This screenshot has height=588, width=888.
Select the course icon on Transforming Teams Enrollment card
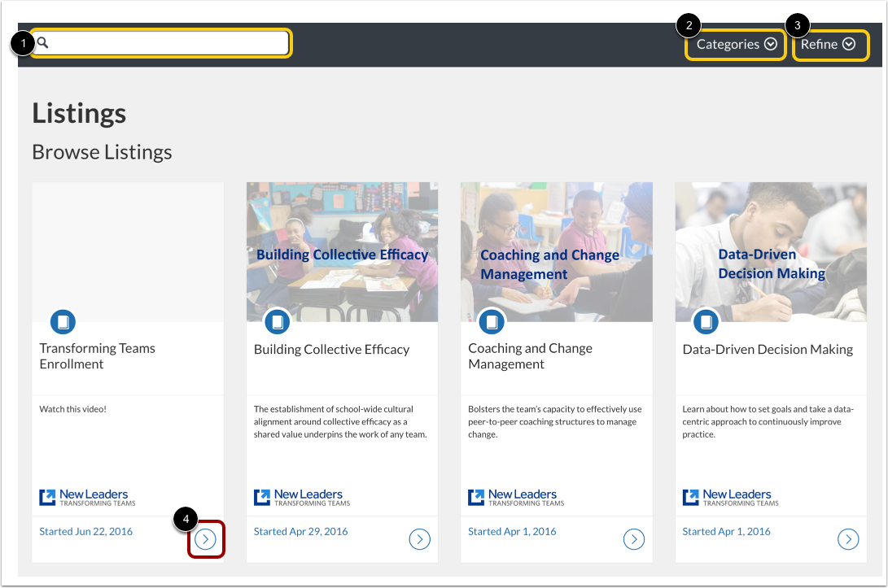coord(63,322)
